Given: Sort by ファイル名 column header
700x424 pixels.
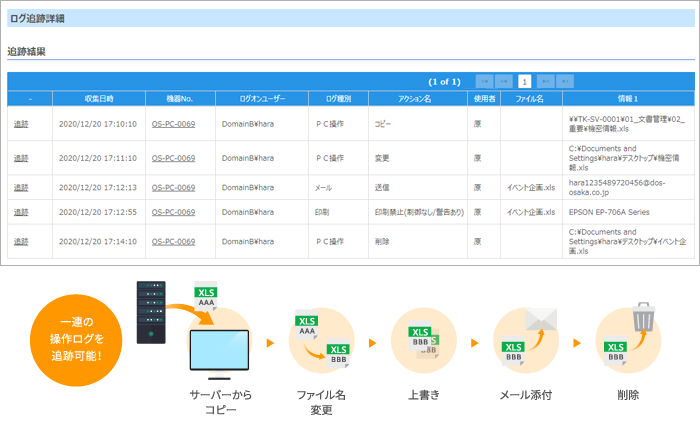Looking at the screenshot, I should point(531,99).
